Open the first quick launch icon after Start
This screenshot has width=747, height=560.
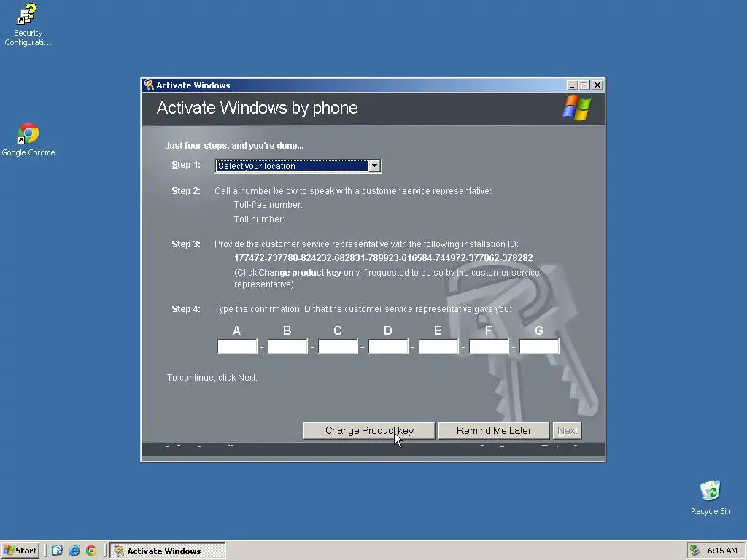coord(57,551)
